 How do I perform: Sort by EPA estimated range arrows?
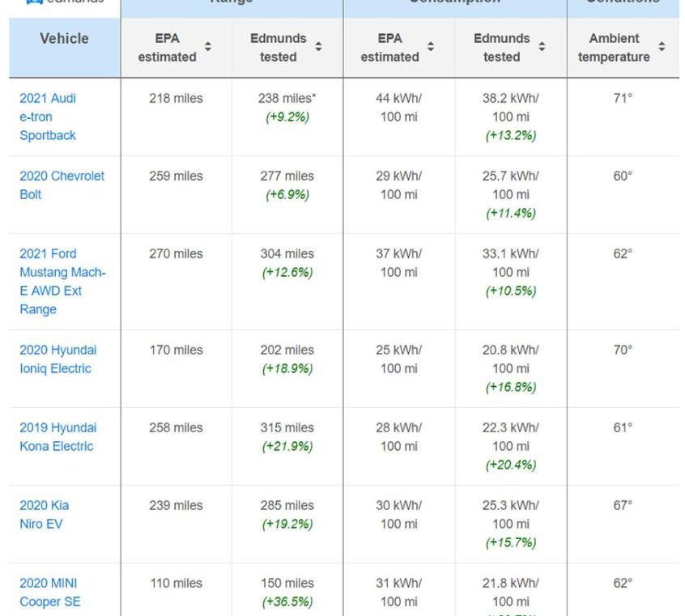[208, 46]
